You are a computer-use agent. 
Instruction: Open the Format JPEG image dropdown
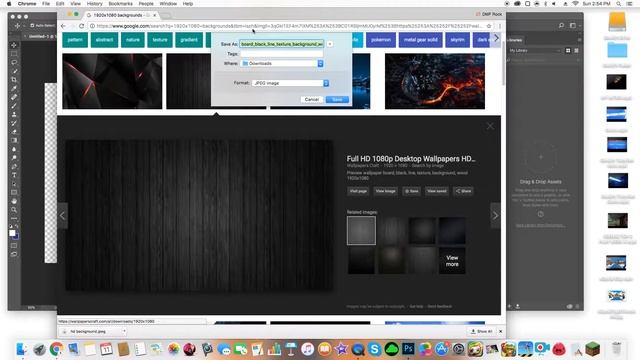point(290,83)
